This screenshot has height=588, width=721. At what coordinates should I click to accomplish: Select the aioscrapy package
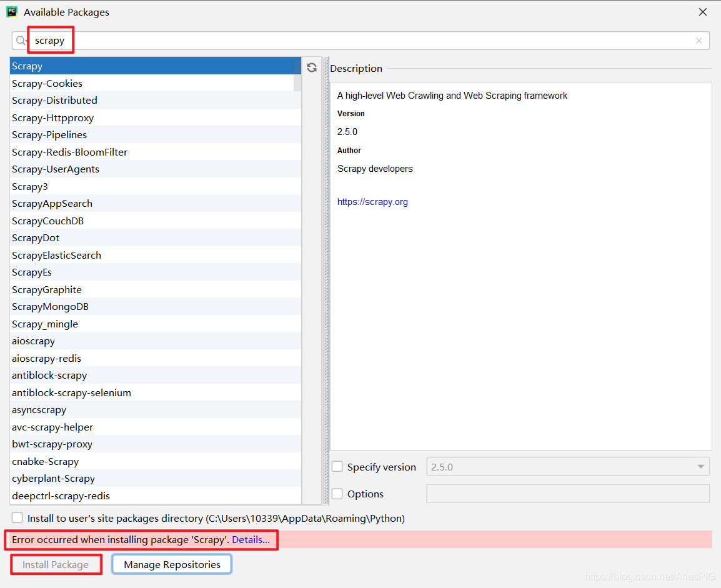pyautogui.click(x=156, y=341)
